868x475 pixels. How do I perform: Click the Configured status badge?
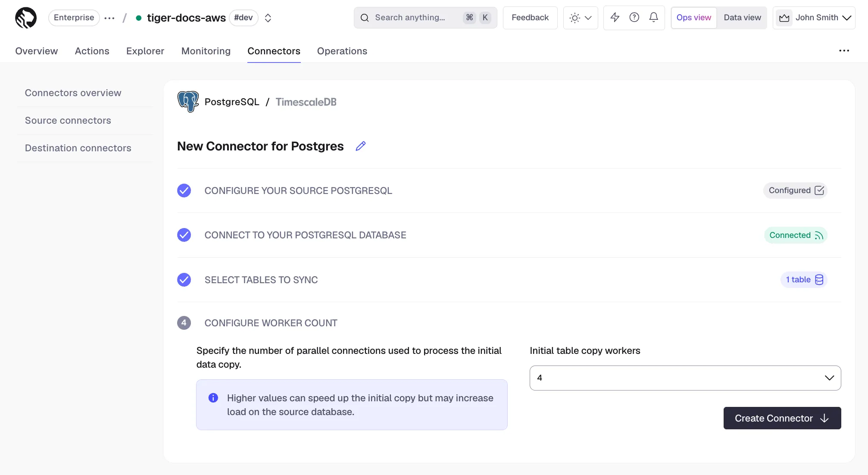[796, 191]
